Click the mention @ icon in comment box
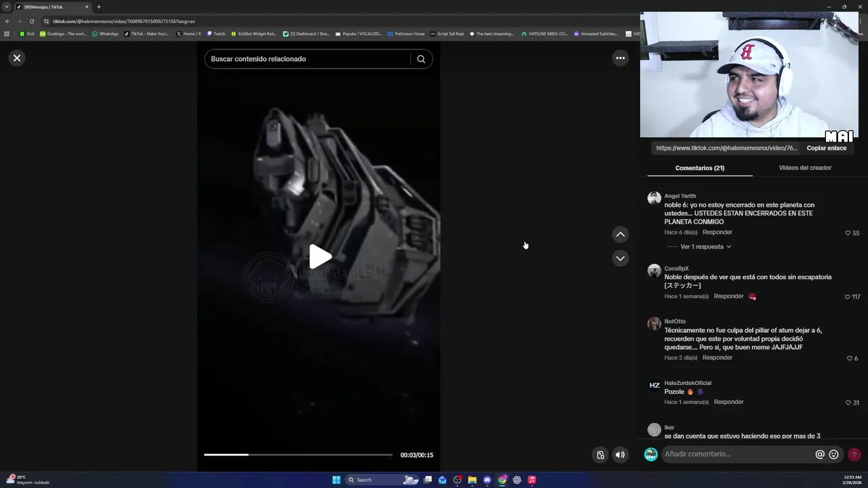Image resolution: width=868 pixels, height=488 pixels. (x=819, y=454)
